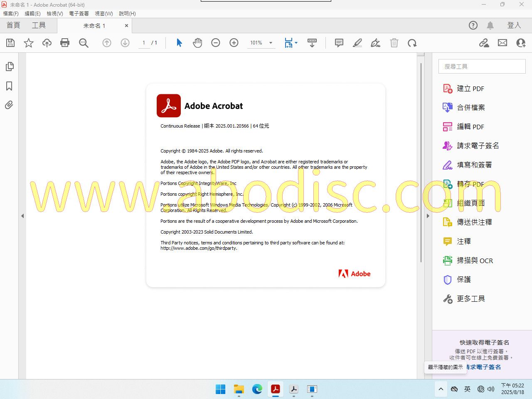Add a sticky note comment

click(x=339, y=43)
